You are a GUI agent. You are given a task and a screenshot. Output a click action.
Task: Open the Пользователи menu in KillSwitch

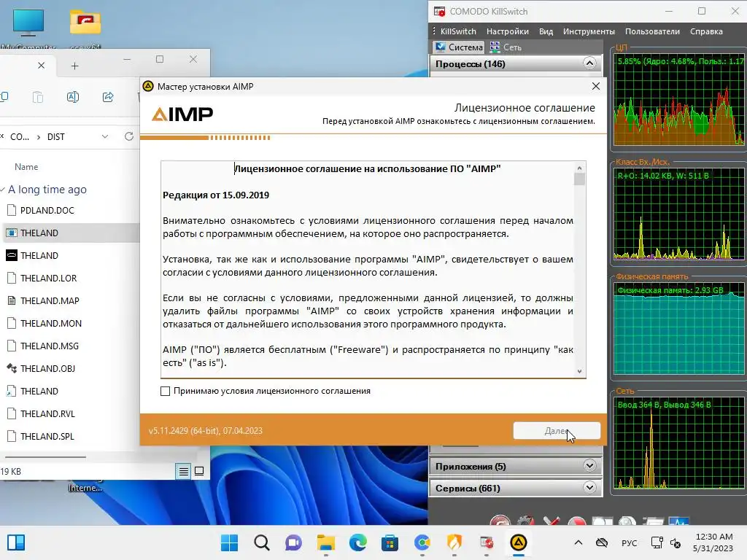652,31
